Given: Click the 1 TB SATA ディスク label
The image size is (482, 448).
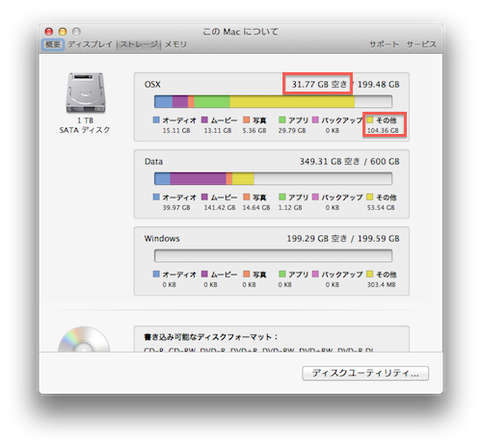Looking at the screenshot, I should click(x=85, y=125).
